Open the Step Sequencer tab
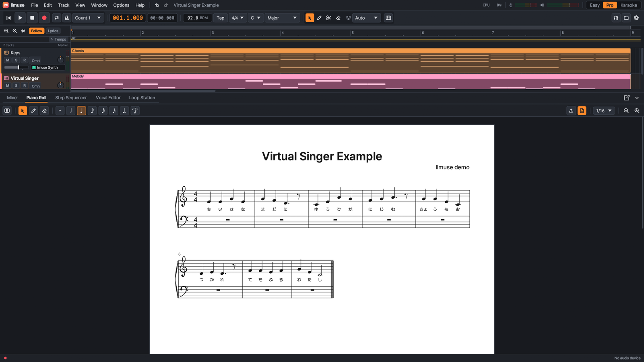The image size is (644, 362). point(71,98)
